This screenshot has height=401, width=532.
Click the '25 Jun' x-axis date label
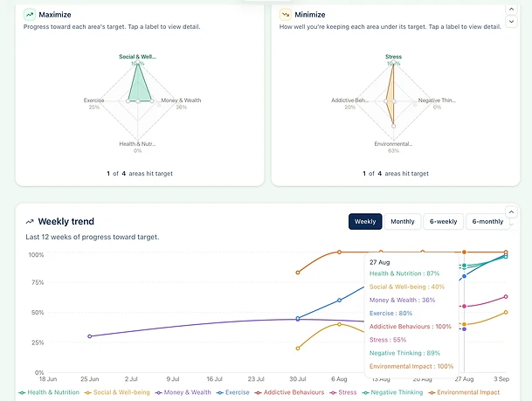pyautogui.click(x=90, y=379)
